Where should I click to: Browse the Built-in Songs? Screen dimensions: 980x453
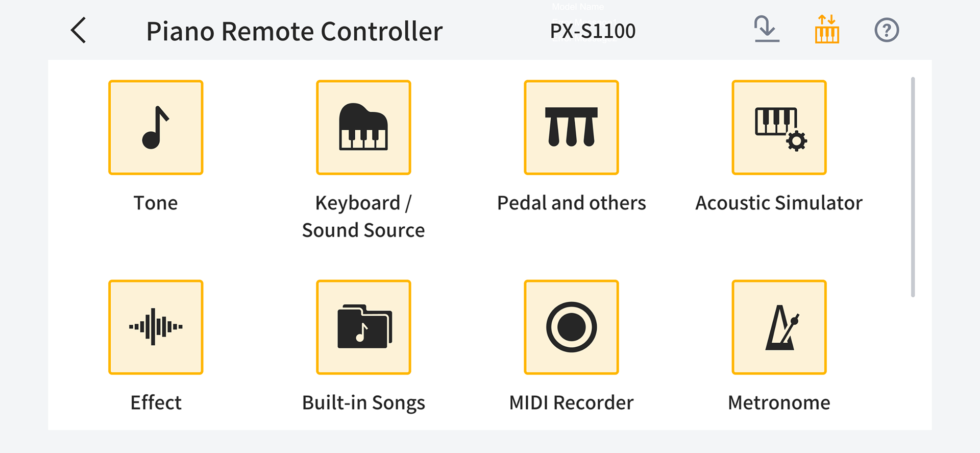(x=363, y=327)
